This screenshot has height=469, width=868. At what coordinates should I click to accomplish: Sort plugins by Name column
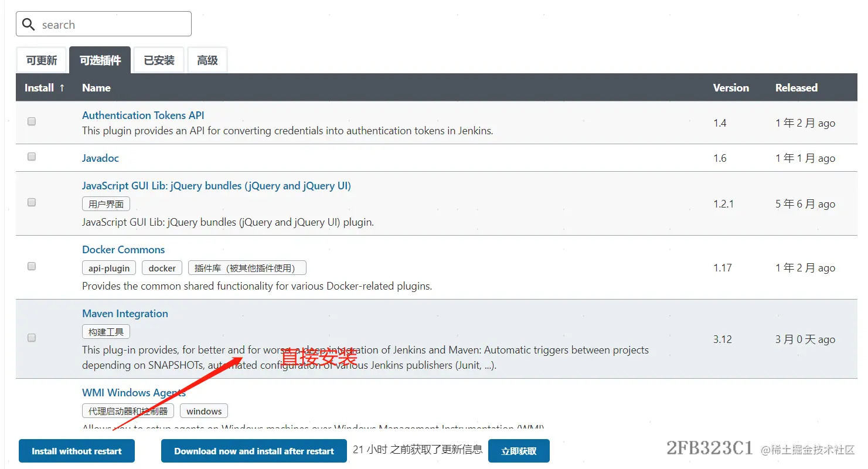(x=96, y=88)
